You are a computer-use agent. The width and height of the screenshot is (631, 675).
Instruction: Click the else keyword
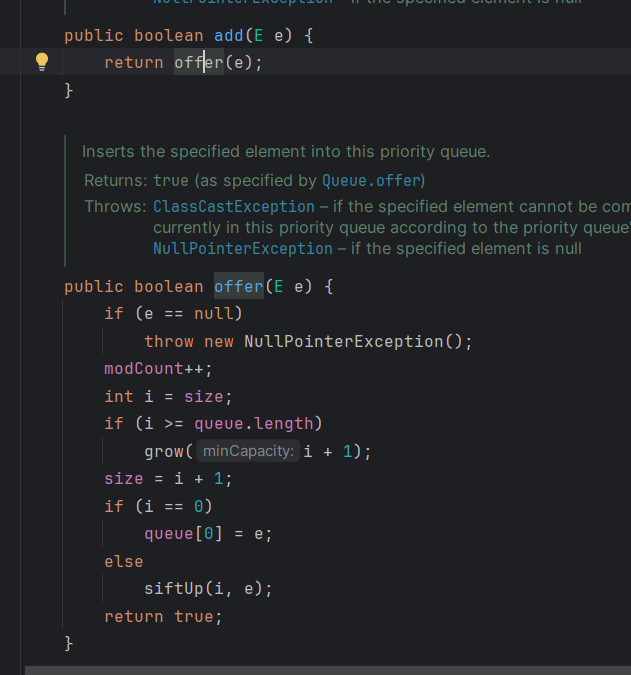[x=123, y=562]
